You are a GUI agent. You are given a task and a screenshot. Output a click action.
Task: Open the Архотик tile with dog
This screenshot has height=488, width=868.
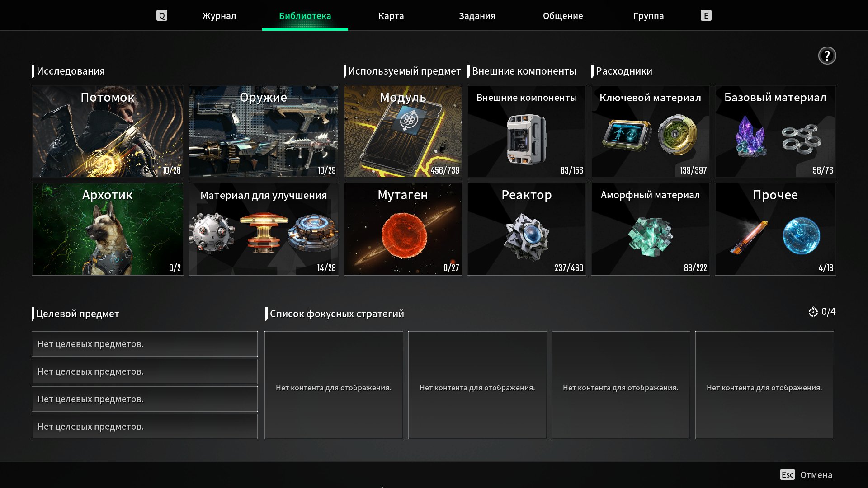point(108,229)
